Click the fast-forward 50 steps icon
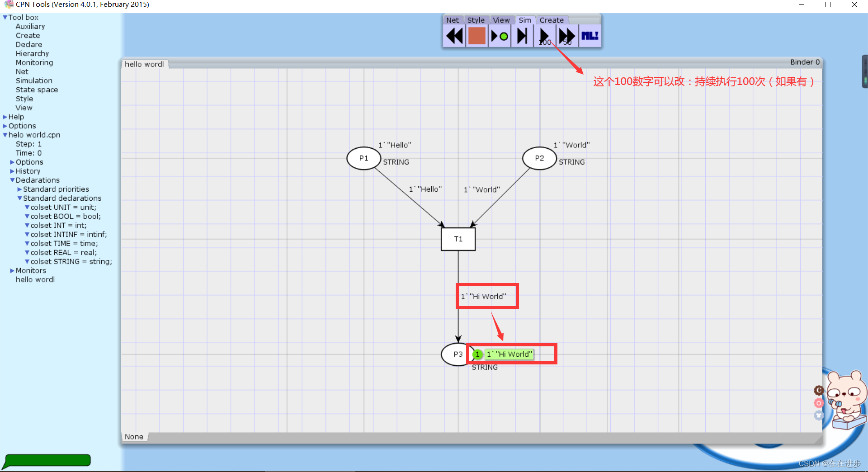This screenshot has width=868, height=472. [x=566, y=36]
